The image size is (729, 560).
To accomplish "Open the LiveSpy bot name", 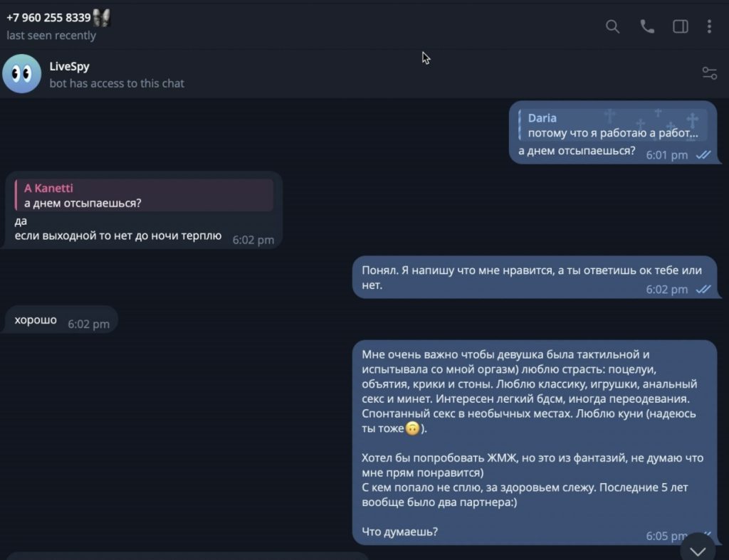I will click(69, 67).
